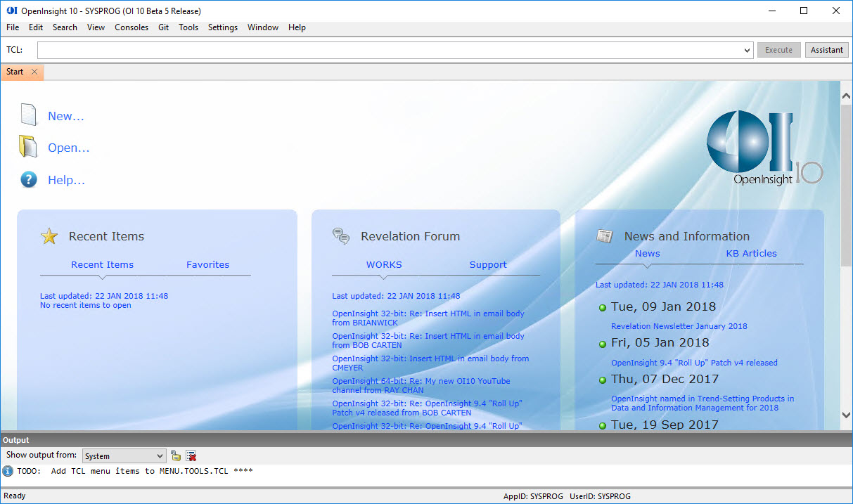Click the Assistant button
Viewport: 853px width, 504px height.
[827, 50]
